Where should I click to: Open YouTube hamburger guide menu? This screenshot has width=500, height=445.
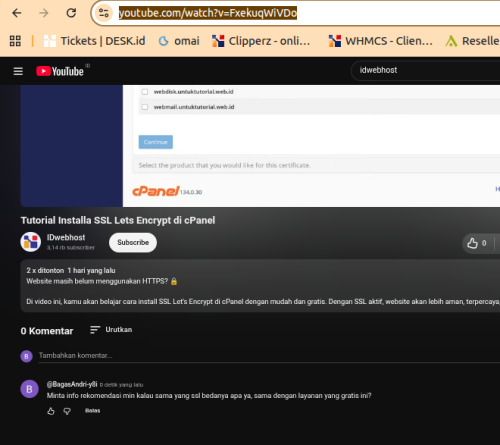pos(18,71)
